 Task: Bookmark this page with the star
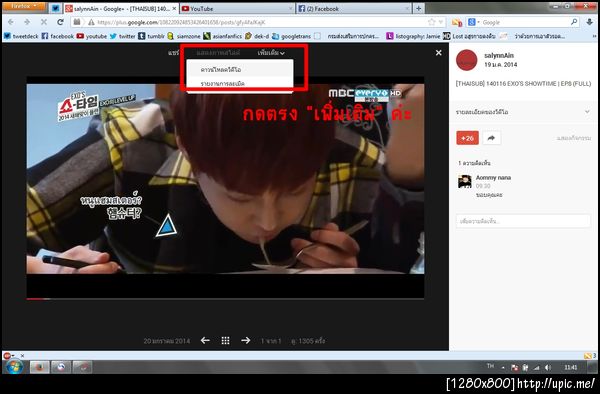pyautogui.click(x=432, y=22)
